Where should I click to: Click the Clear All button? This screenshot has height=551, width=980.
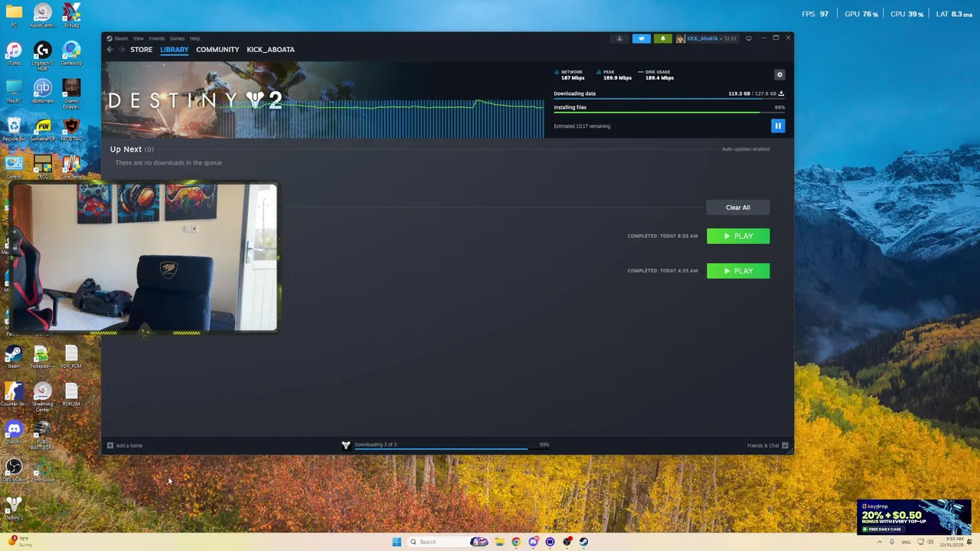pos(738,207)
